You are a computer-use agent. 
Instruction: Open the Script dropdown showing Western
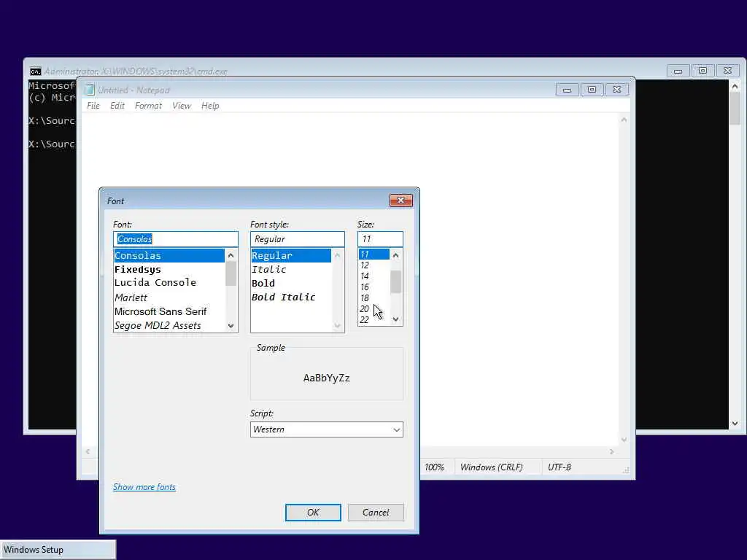pyautogui.click(x=326, y=429)
